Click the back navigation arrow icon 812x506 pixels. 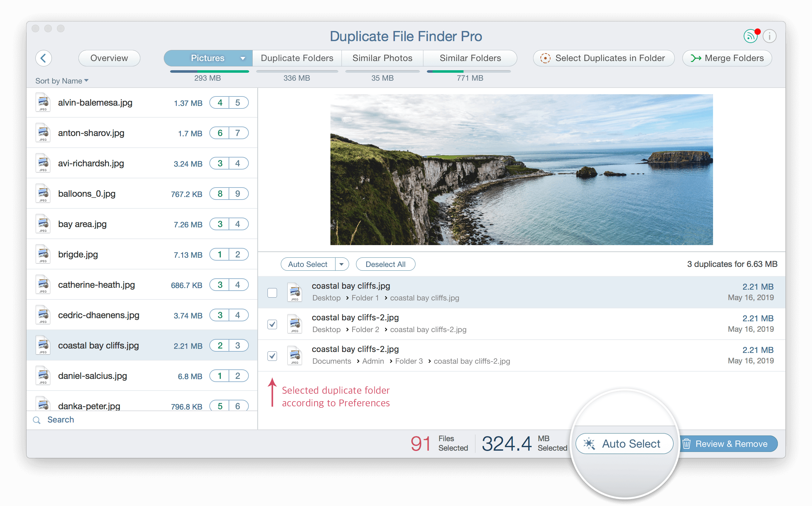[x=44, y=58]
